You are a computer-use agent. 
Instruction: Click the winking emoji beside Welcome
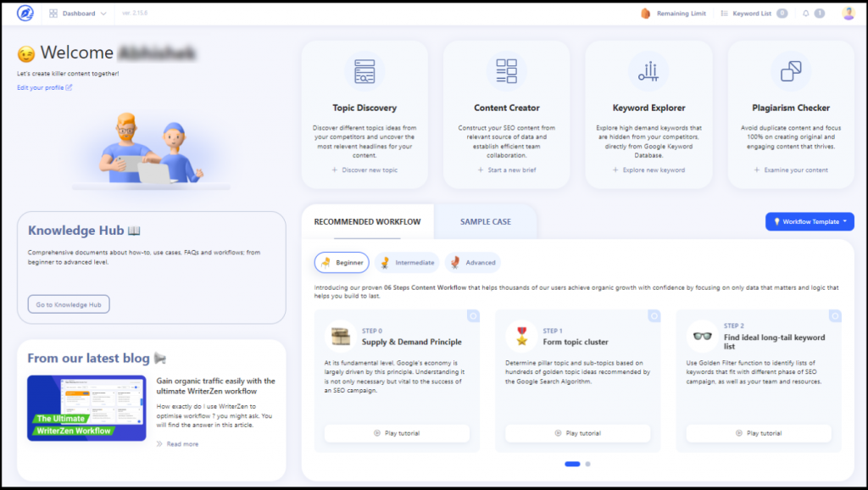click(x=26, y=53)
